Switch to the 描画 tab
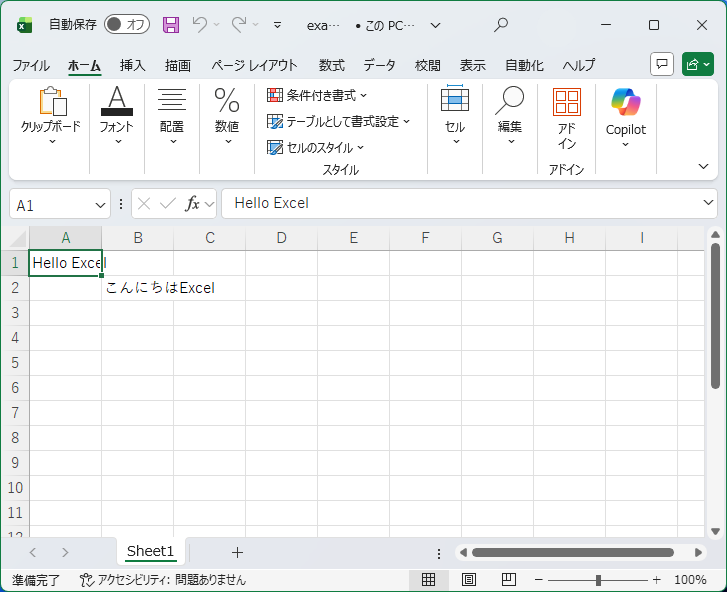This screenshot has width=727, height=592. click(178, 65)
